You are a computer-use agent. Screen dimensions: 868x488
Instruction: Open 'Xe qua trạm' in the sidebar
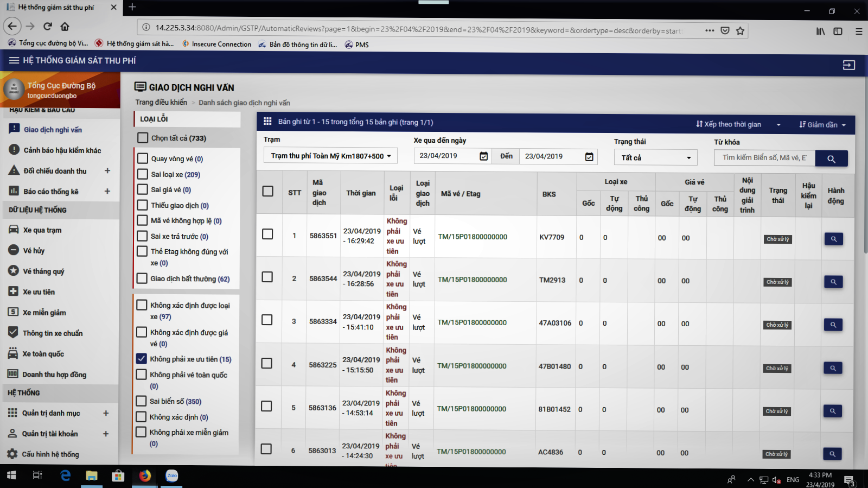tap(42, 230)
